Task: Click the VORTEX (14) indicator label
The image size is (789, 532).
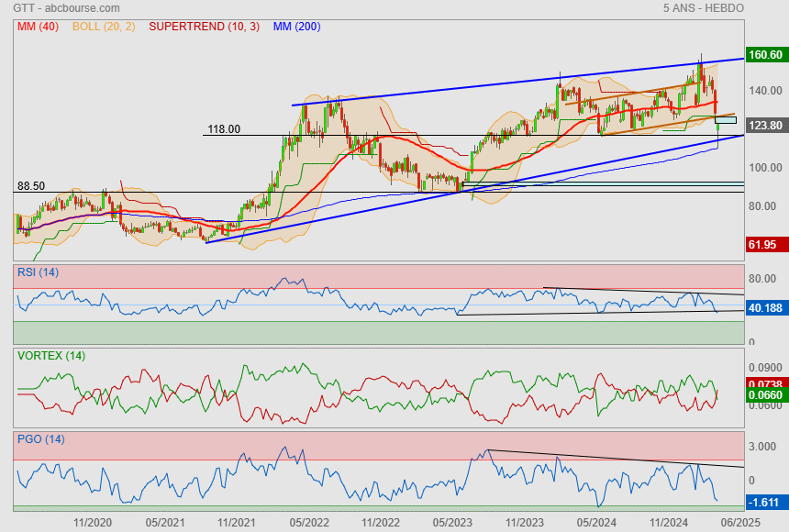Action: tap(51, 356)
